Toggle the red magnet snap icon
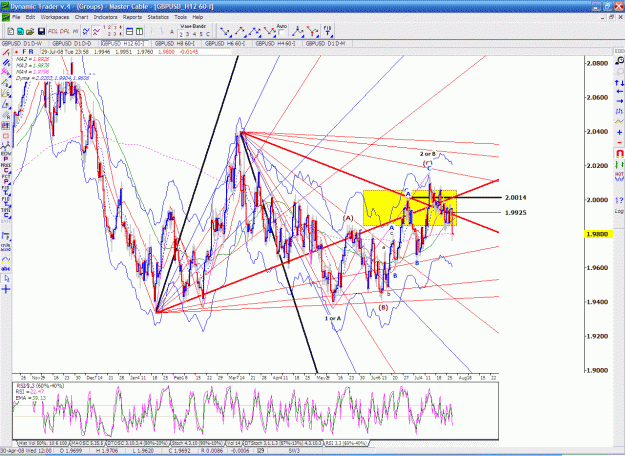625x456 pixels. [619, 153]
